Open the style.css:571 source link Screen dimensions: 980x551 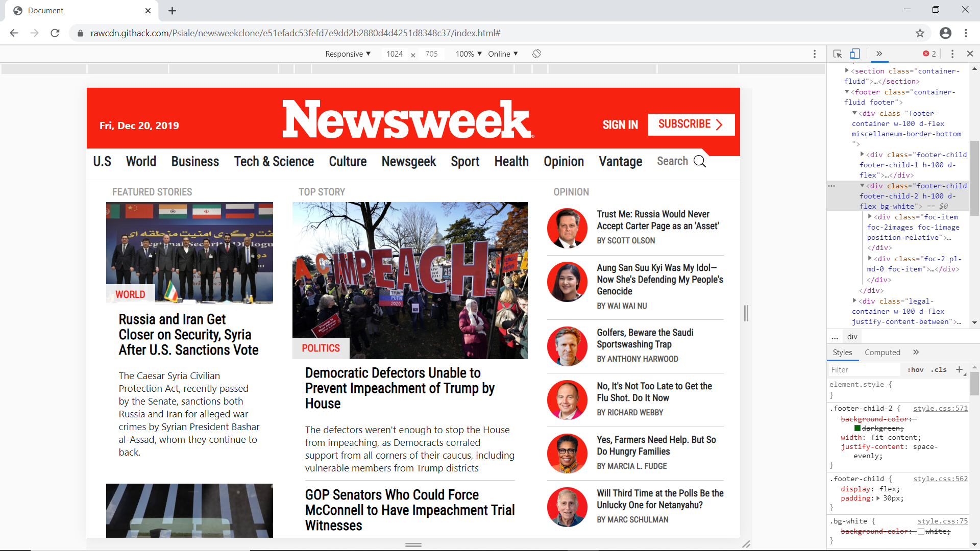pyautogui.click(x=940, y=409)
